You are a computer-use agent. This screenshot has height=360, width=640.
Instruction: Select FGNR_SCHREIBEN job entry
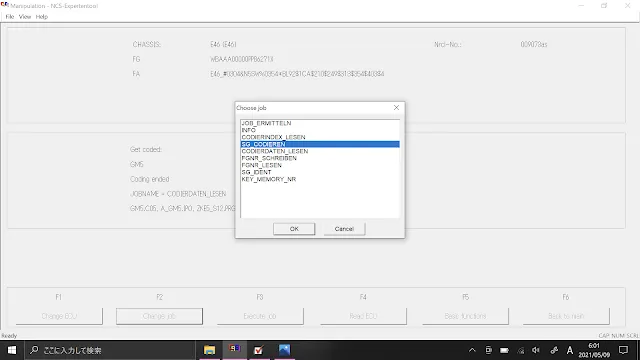320,158
